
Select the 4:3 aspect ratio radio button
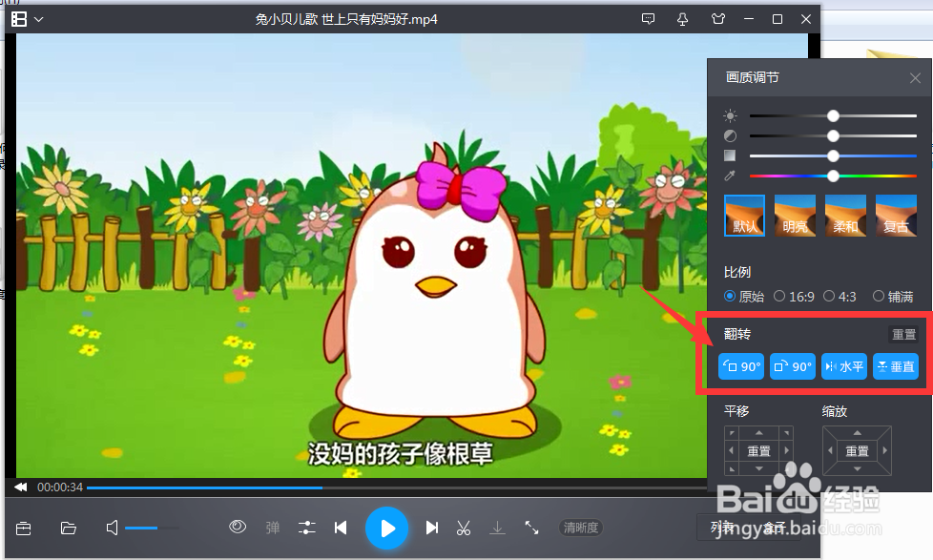tap(829, 296)
